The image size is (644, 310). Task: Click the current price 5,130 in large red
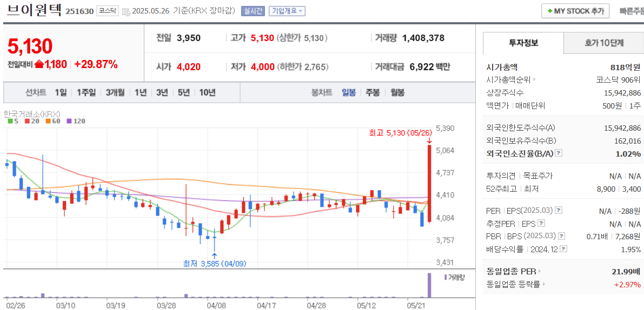coord(30,46)
